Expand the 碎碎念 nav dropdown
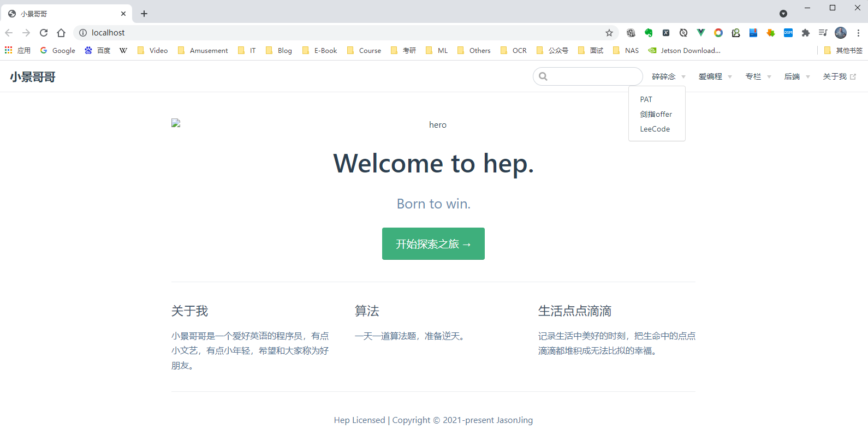868x441 pixels. (668, 77)
